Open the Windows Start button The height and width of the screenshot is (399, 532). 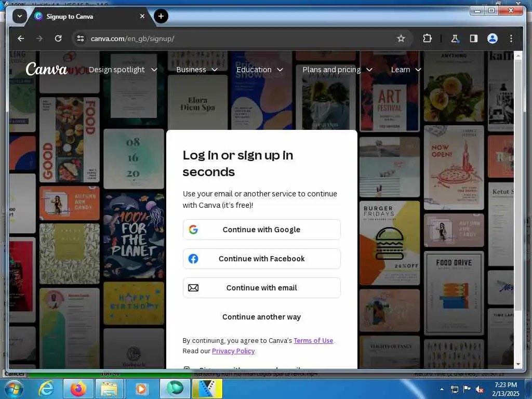tap(13, 389)
